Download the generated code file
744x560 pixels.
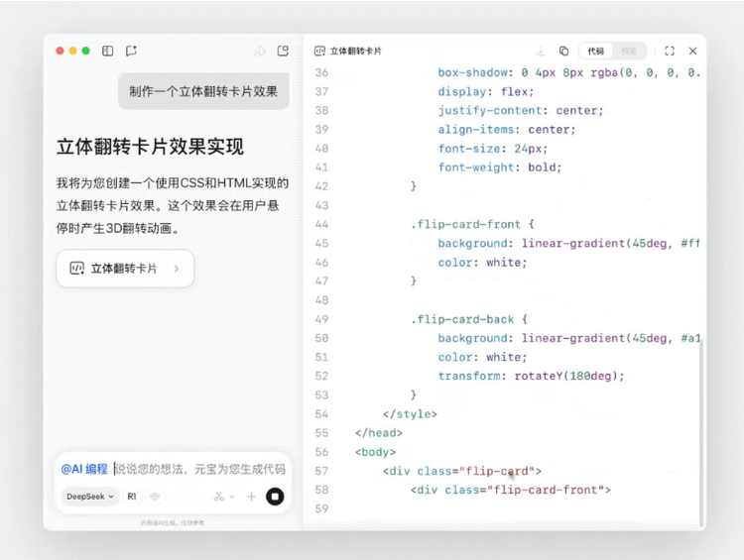(541, 51)
